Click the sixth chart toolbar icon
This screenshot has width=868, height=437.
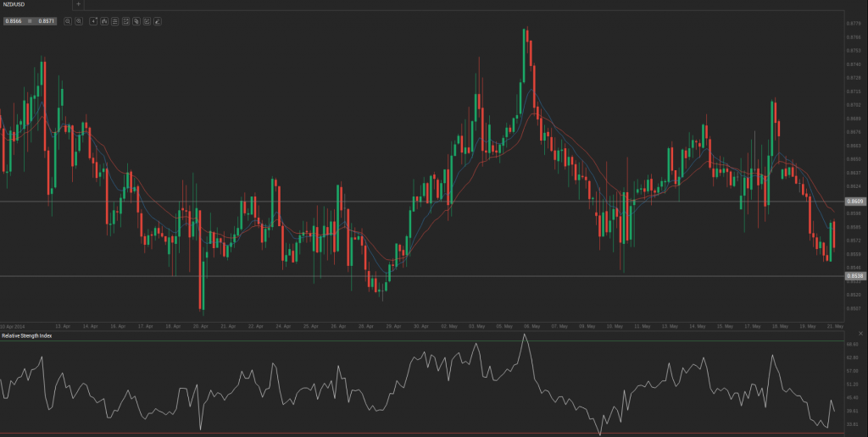(x=147, y=20)
